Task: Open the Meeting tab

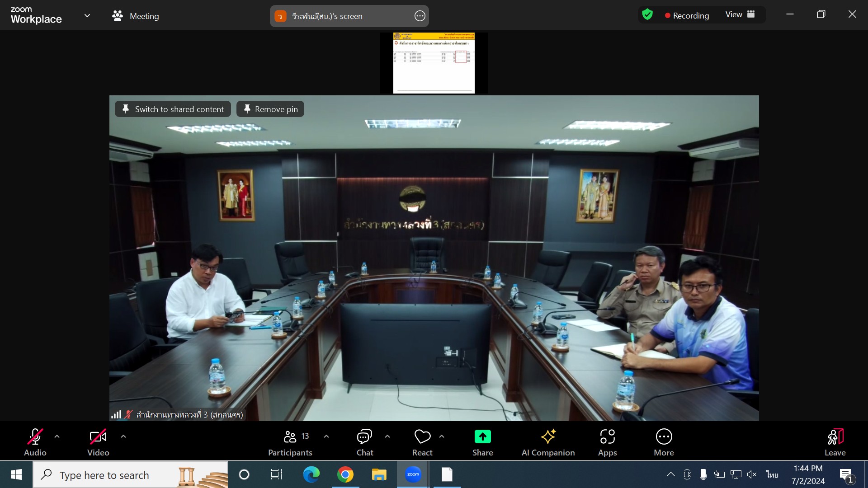Action: click(136, 16)
